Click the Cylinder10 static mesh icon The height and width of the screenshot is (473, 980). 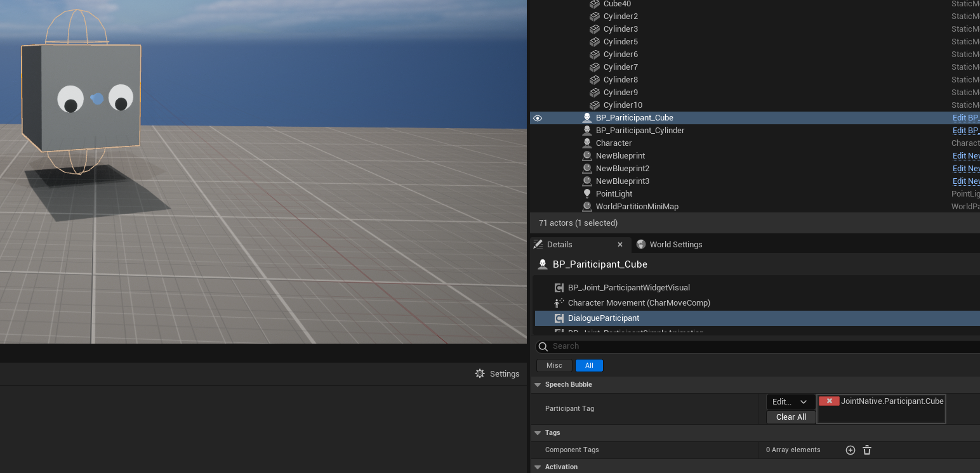click(595, 105)
